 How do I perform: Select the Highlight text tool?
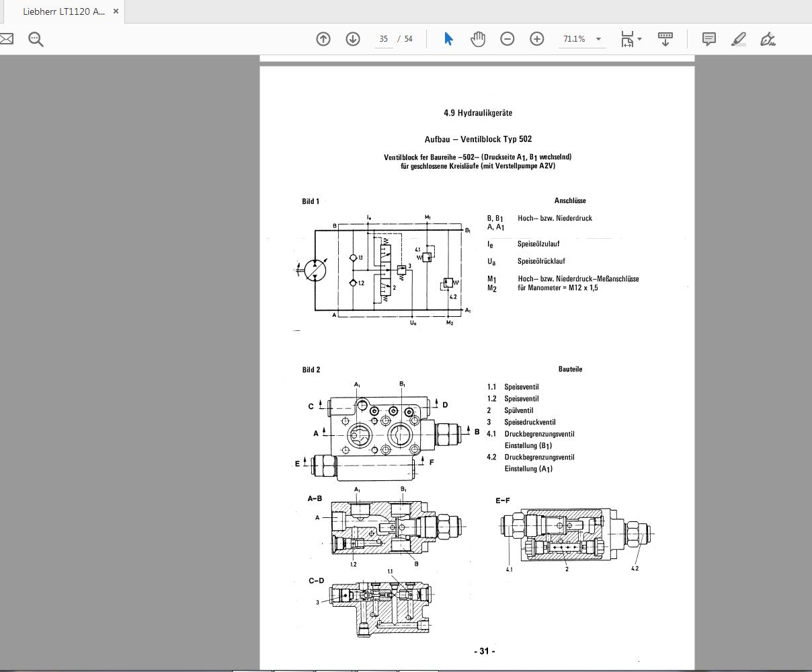tap(738, 39)
